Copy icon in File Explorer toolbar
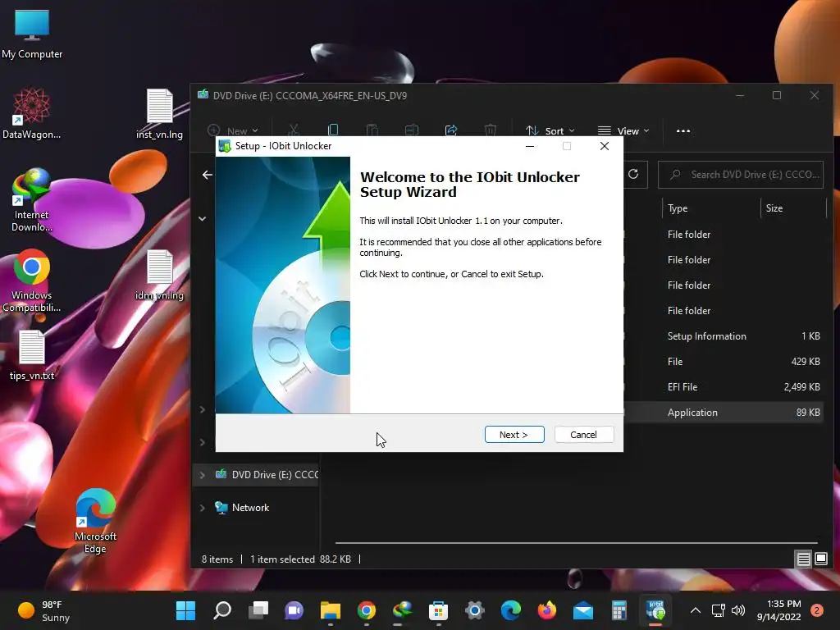Image resolution: width=840 pixels, height=630 pixels. (333, 130)
